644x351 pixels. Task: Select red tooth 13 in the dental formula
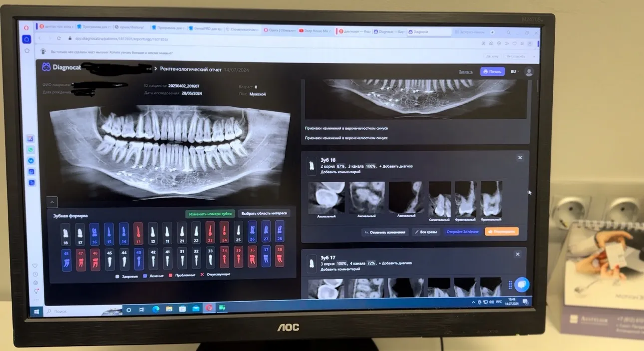click(138, 232)
